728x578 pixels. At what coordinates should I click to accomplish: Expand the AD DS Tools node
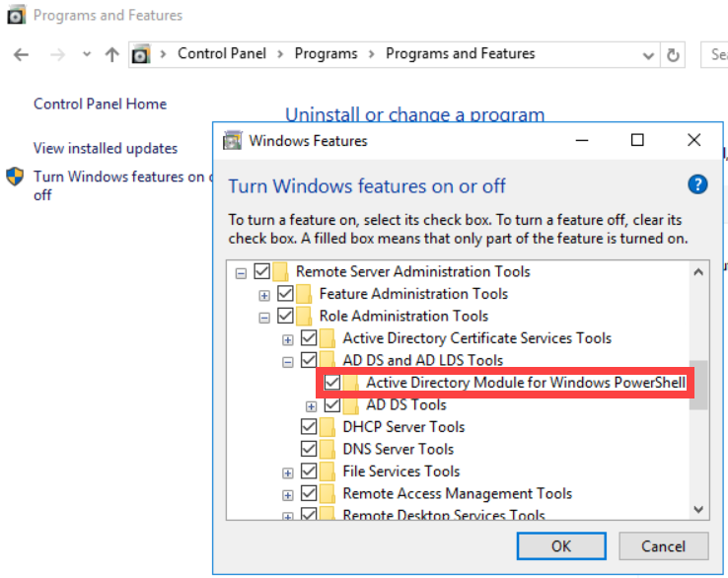(312, 405)
